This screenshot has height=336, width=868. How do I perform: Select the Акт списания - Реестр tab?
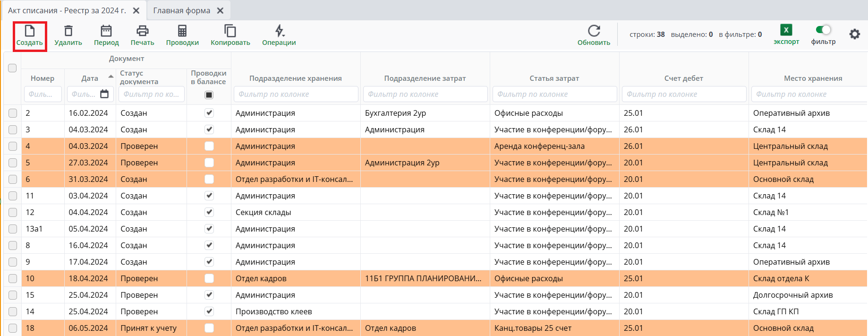tap(67, 10)
